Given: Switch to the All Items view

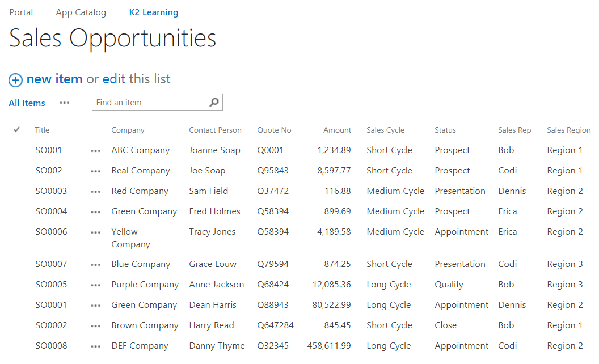Looking at the screenshot, I should click(27, 103).
